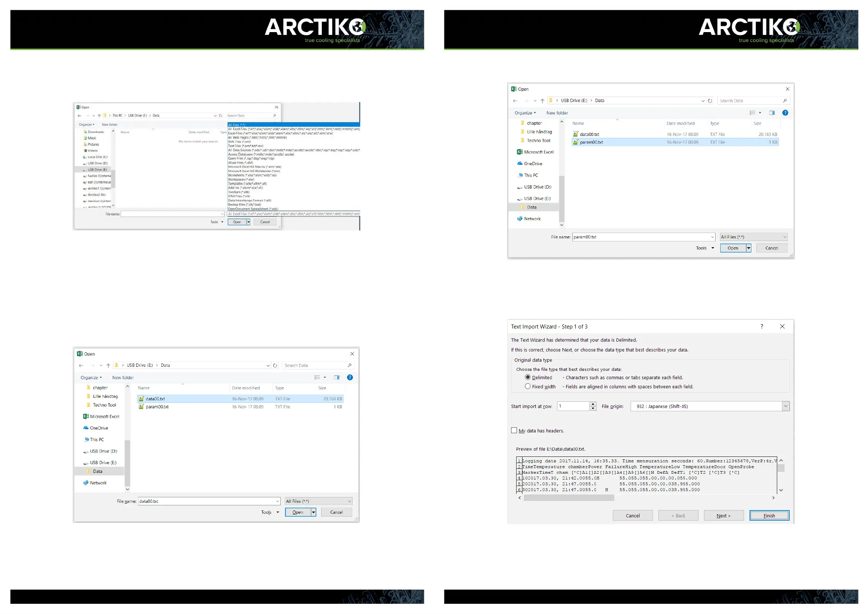Screen dimensions: 868x614
Task: Select the Delimited radio button
Action: 528,377
